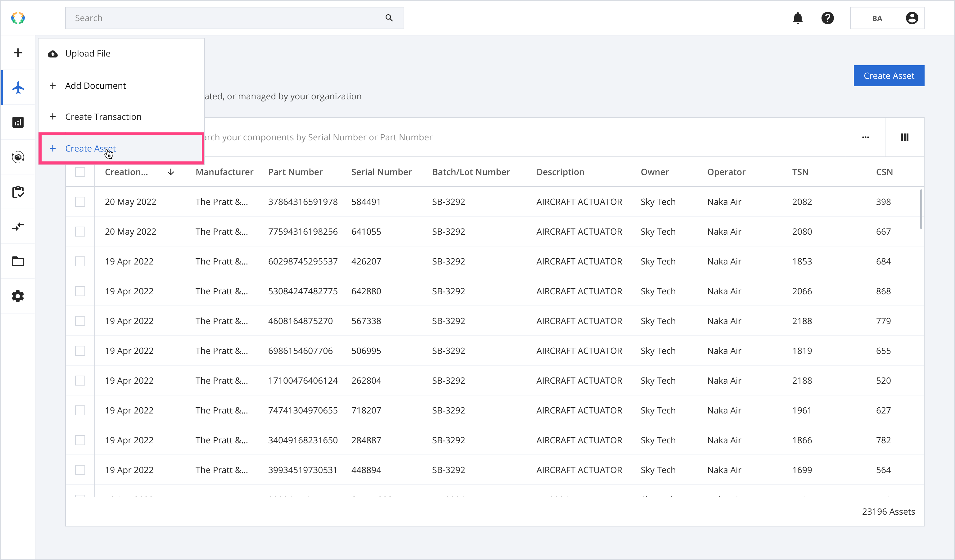955x560 pixels.
Task: Click the Operator column header
Action: click(726, 172)
